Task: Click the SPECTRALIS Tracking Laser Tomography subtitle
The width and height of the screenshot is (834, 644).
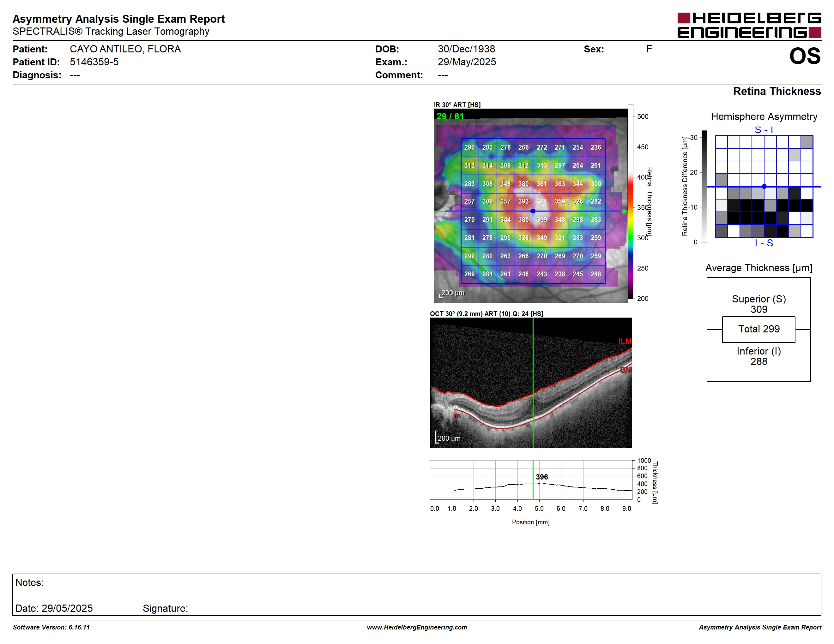Action: [111, 31]
